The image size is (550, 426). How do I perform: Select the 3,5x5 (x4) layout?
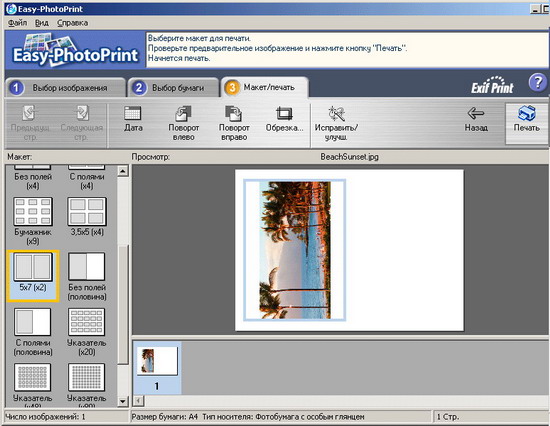coord(87,217)
